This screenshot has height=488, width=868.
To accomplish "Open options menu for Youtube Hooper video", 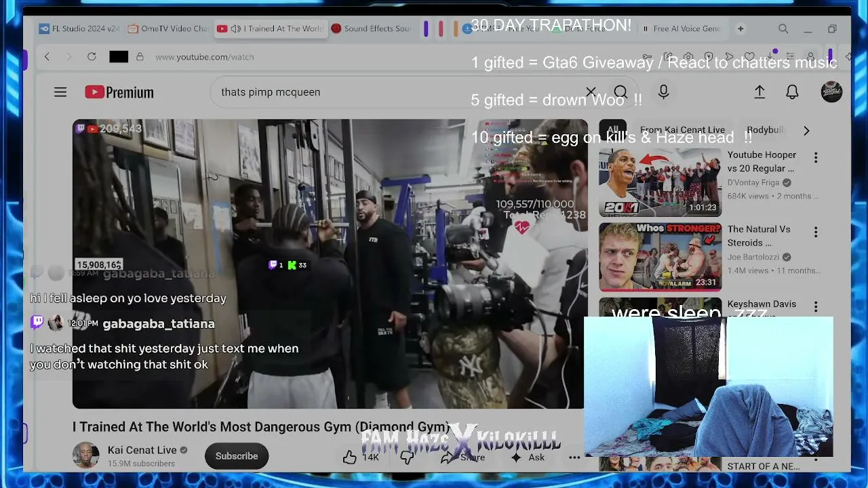I will pos(816,157).
